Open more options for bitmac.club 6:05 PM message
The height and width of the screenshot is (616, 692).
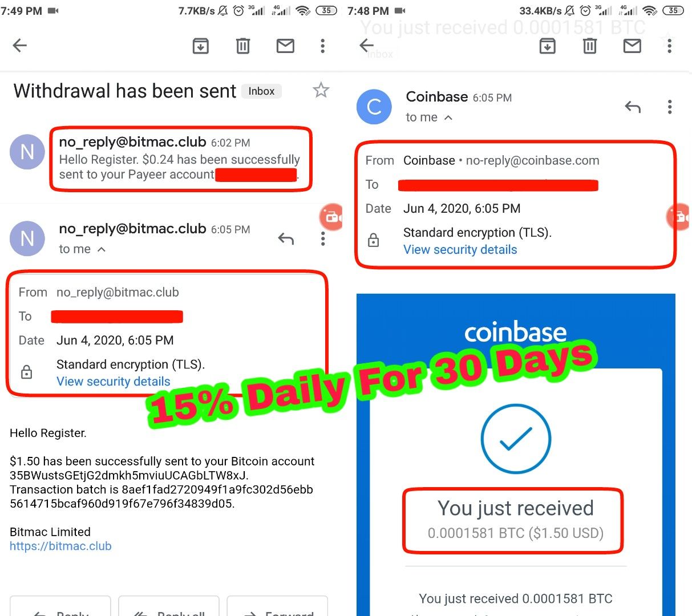[x=323, y=239]
